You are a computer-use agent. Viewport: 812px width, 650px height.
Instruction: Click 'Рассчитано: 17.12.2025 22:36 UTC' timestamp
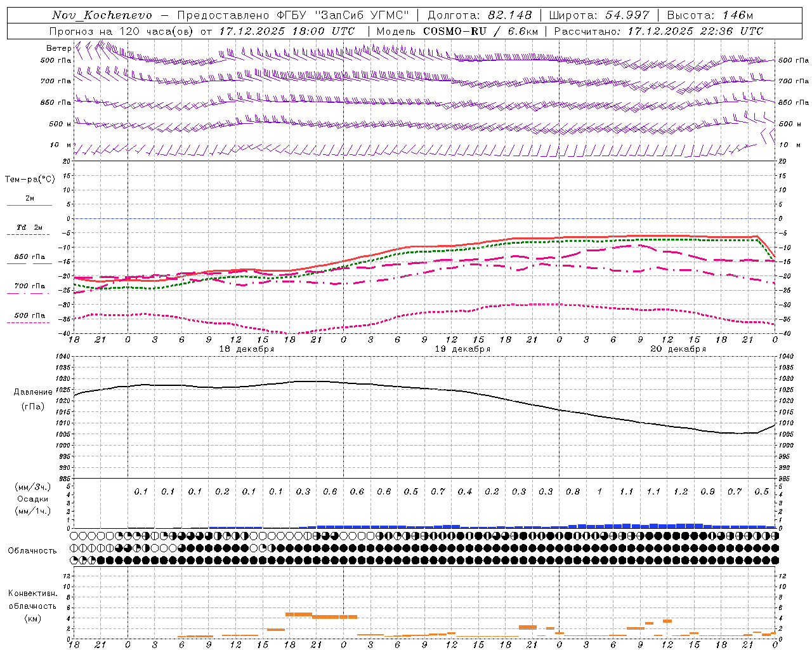point(658,31)
